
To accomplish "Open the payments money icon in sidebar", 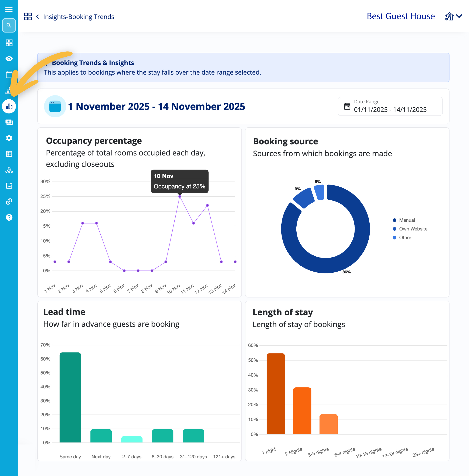I will pyautogui.click(x=9, y=122).
